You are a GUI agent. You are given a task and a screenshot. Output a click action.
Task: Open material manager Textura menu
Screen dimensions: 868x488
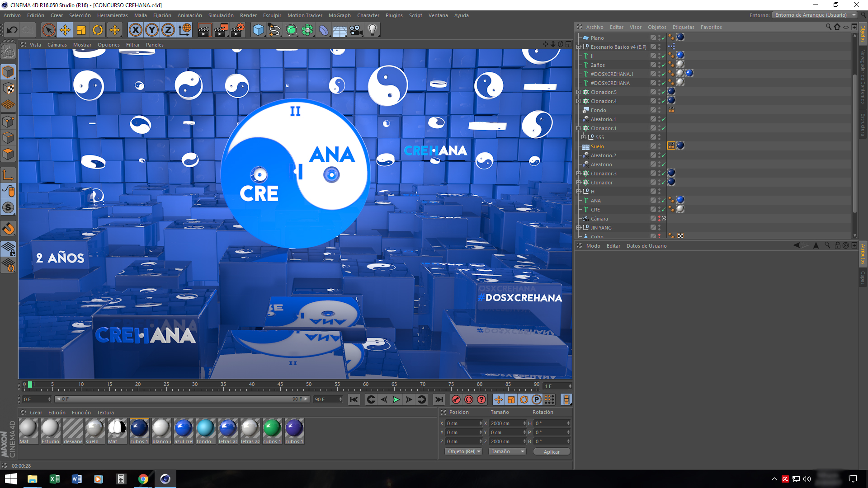tap(105, 413)
